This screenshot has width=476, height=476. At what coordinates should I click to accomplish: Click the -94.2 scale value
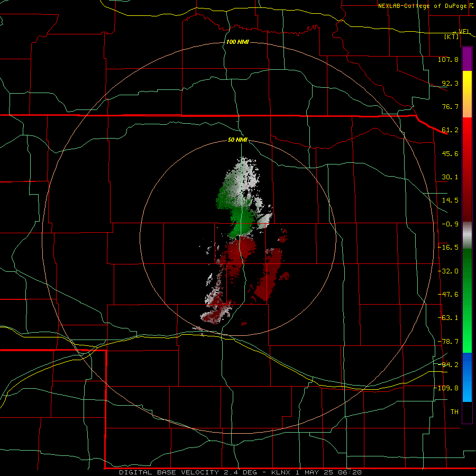coord(448,364)
